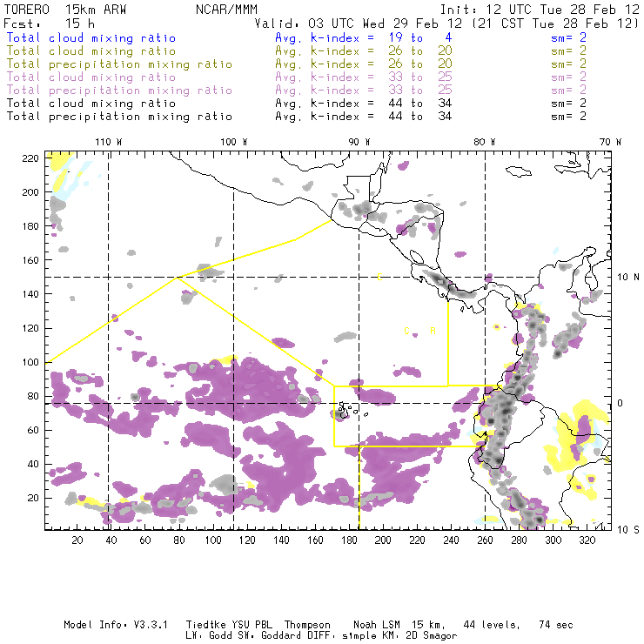The height and width of the screenshot is (644, 644).
Task: Click the blue 'sm= 2' smoothing label
Action: (x=568, y=37)
